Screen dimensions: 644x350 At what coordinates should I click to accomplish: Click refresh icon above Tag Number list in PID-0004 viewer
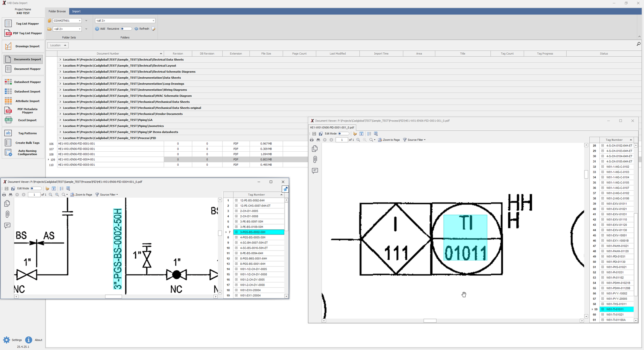pyautogui.click(x=285, y=189)
